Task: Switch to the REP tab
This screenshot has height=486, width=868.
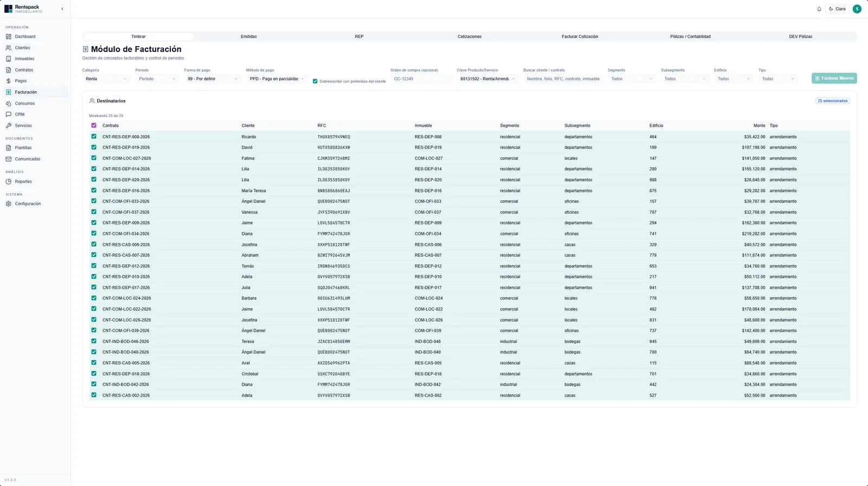Action: tap(359, 36)
